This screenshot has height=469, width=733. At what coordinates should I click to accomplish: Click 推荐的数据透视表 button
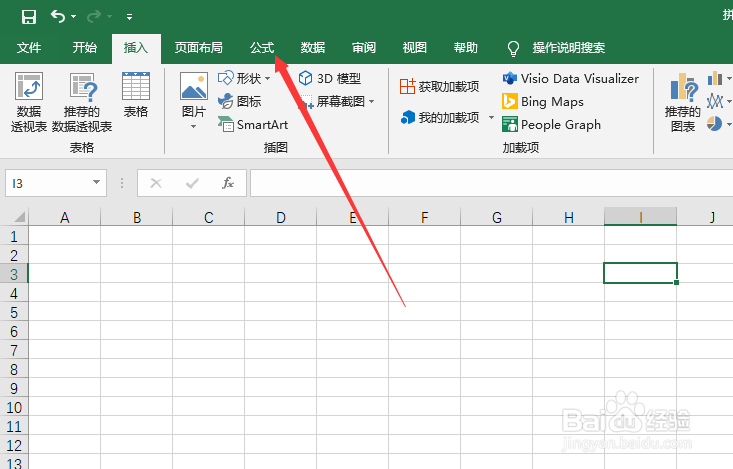coord(82,102)
